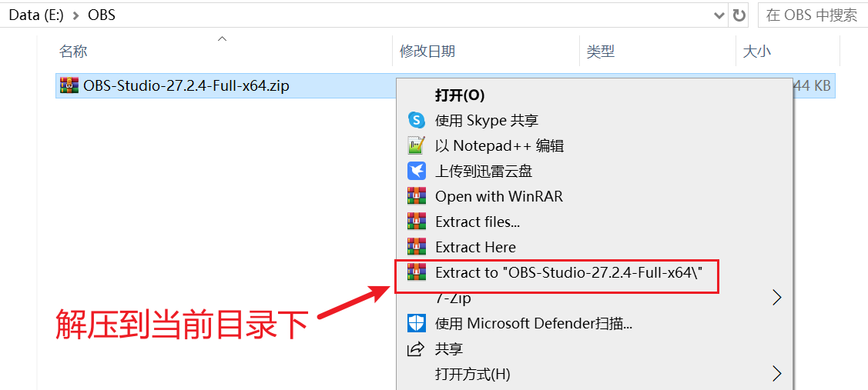Click the WinRAR icon beside Extract Here
Viewport: 868px width, 390px height.
pos(417,247)
